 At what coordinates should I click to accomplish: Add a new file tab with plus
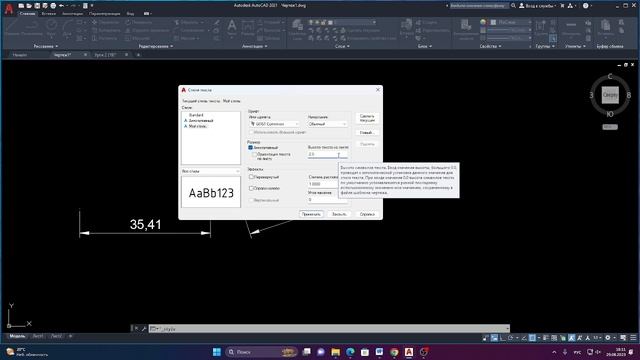pyautogui.click(x=138, y=55)
